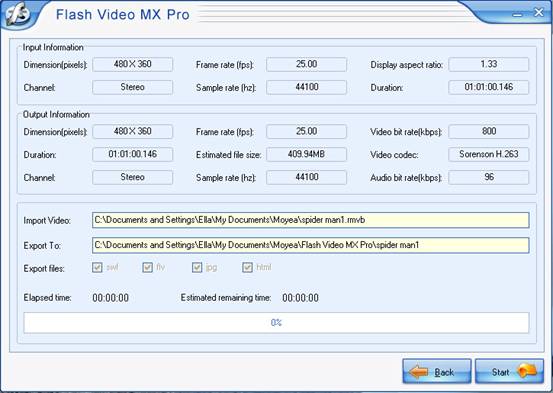Click the output Video codec Sorenson H.263 field

point(489,154)
